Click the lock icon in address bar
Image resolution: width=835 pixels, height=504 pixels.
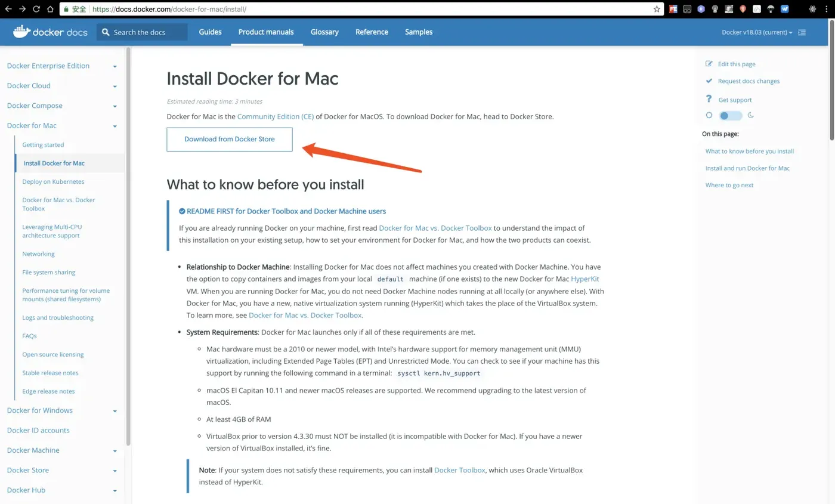(65, 10)
